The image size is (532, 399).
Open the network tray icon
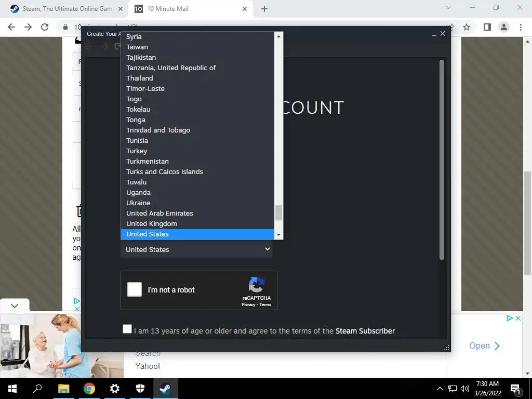(453, 389)
